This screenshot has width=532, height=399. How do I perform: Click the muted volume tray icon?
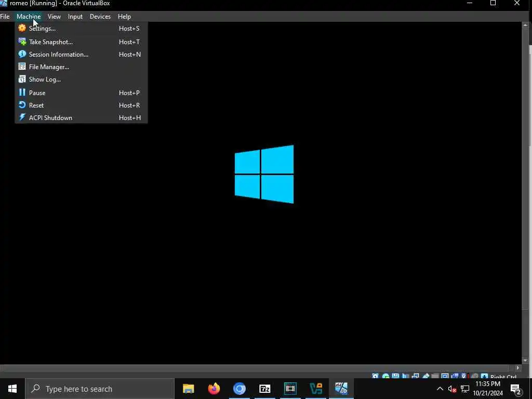(x=452, y=389)
